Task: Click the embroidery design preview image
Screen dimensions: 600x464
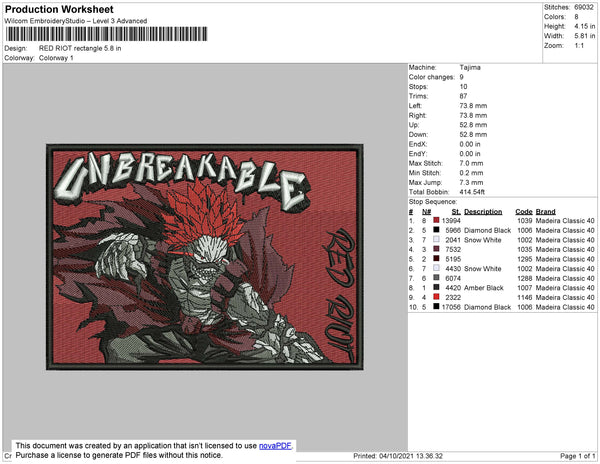Action: pos(205,257)
